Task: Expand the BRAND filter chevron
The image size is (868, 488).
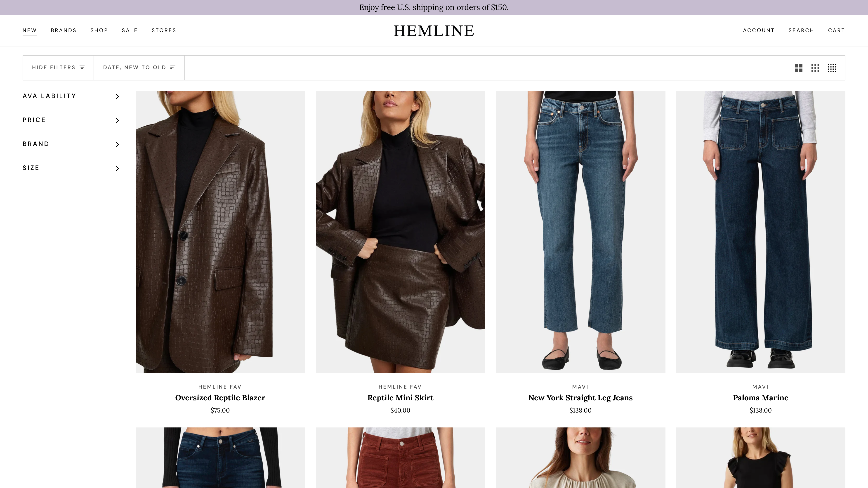Action: [117, 144]
